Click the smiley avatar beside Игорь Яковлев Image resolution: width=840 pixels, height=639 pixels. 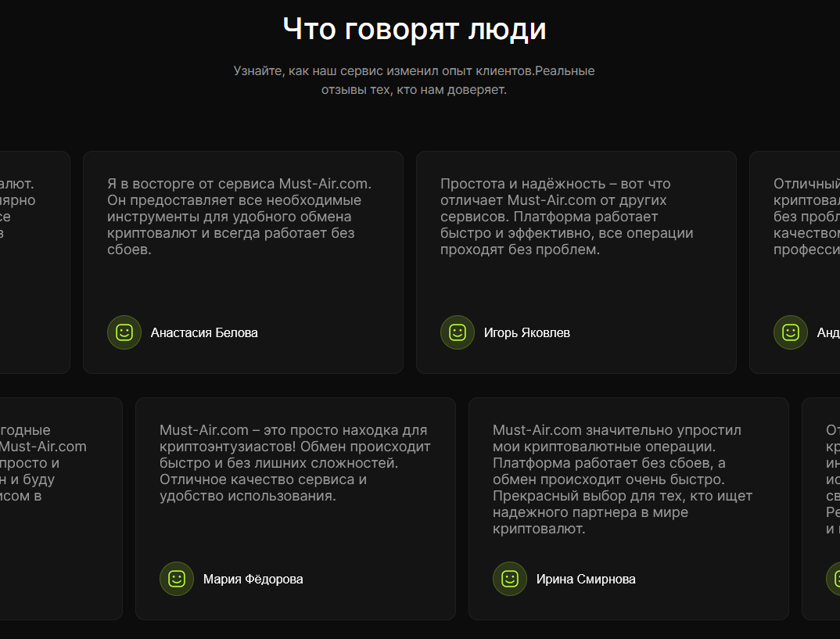click(x=458, y=332)
